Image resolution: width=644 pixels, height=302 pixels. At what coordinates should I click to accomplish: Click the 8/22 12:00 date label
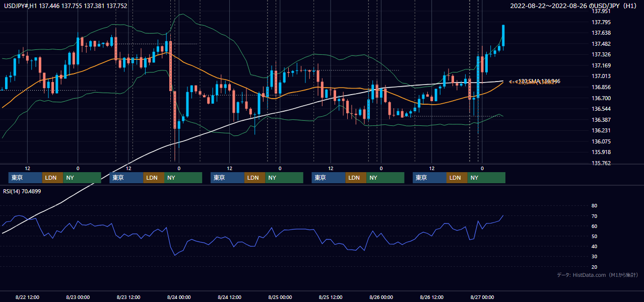27,297
